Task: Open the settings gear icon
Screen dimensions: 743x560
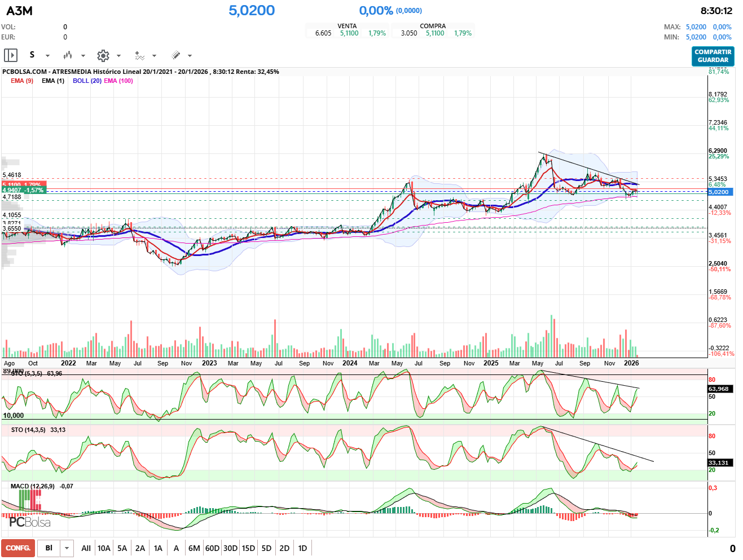Action: [103, 55]
